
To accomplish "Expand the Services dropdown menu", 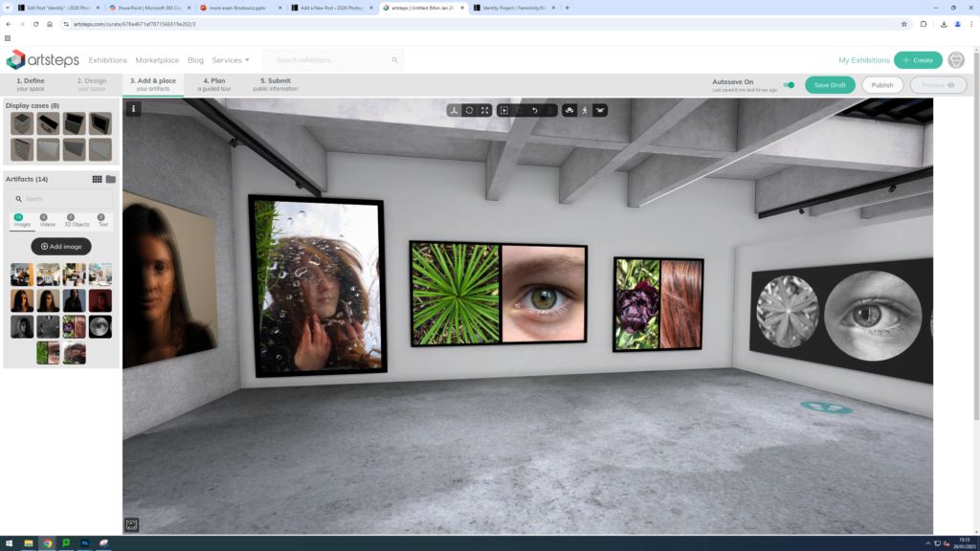I will pos(231,60).
